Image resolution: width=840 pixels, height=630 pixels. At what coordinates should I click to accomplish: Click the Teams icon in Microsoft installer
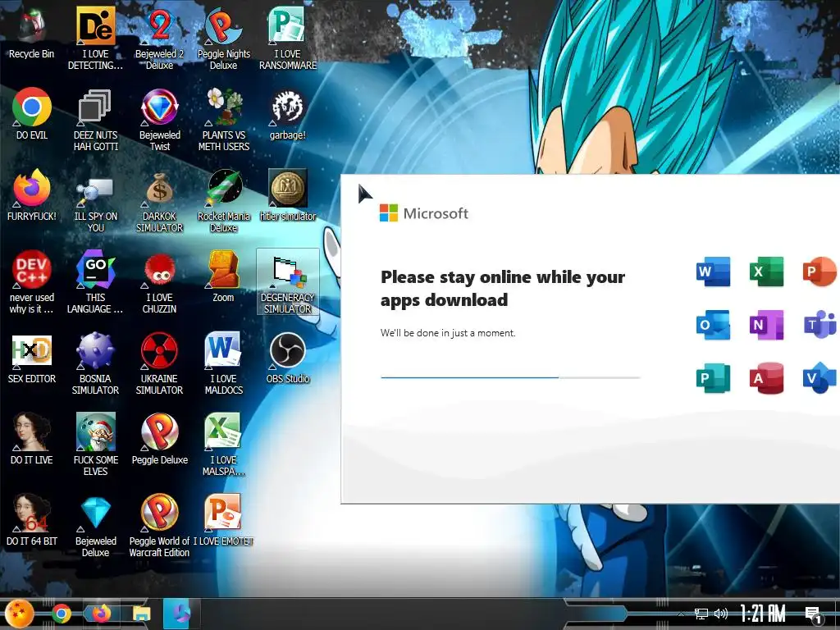point(819,325)
